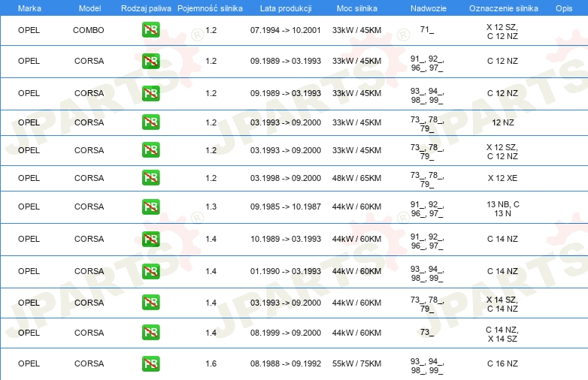Screen dimensions: 588x380
Task: Select the production years 10.1989 -> 03.1993
Action: tap(286, 239)
